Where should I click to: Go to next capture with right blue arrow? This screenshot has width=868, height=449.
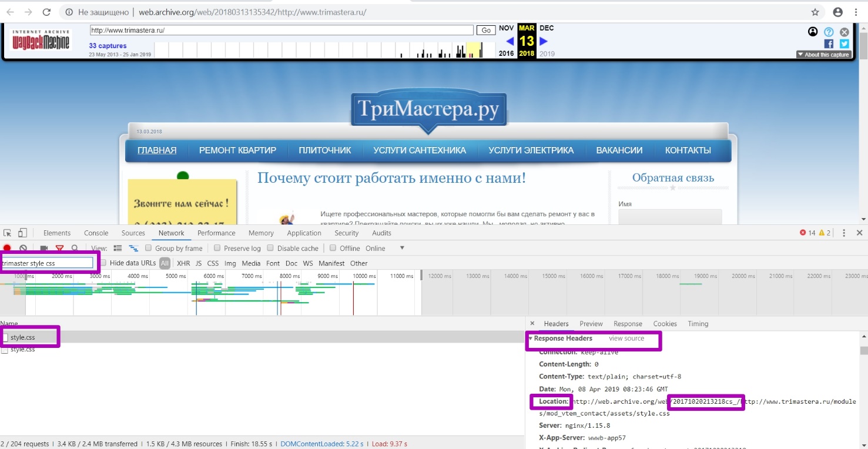tap(544, 41)
